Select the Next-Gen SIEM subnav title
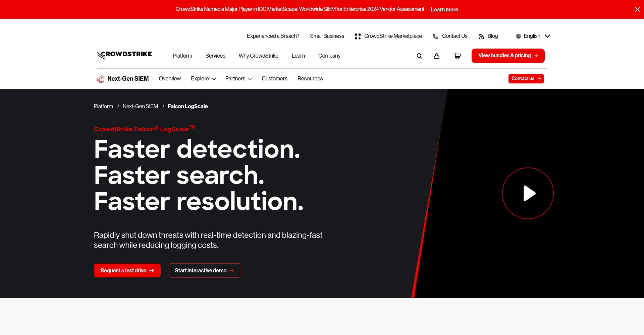This screenshot has width=644, height=335. tap(128, 79)
